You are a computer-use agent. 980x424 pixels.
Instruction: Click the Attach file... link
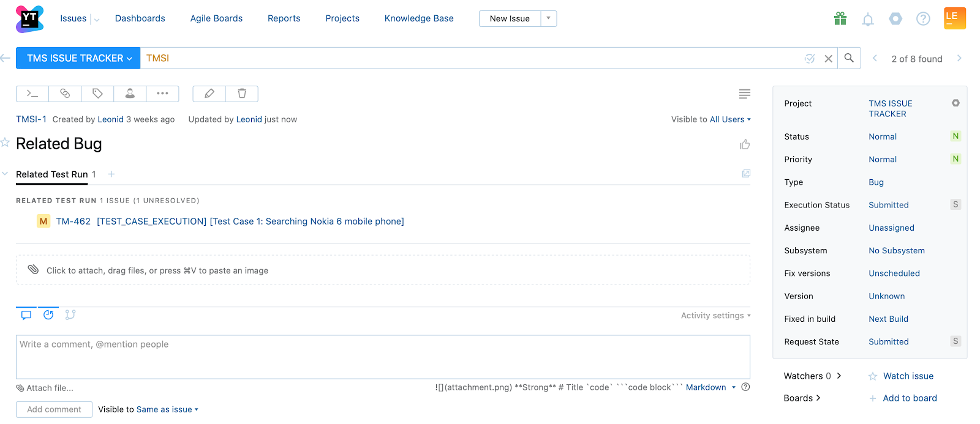click(50, 388)
